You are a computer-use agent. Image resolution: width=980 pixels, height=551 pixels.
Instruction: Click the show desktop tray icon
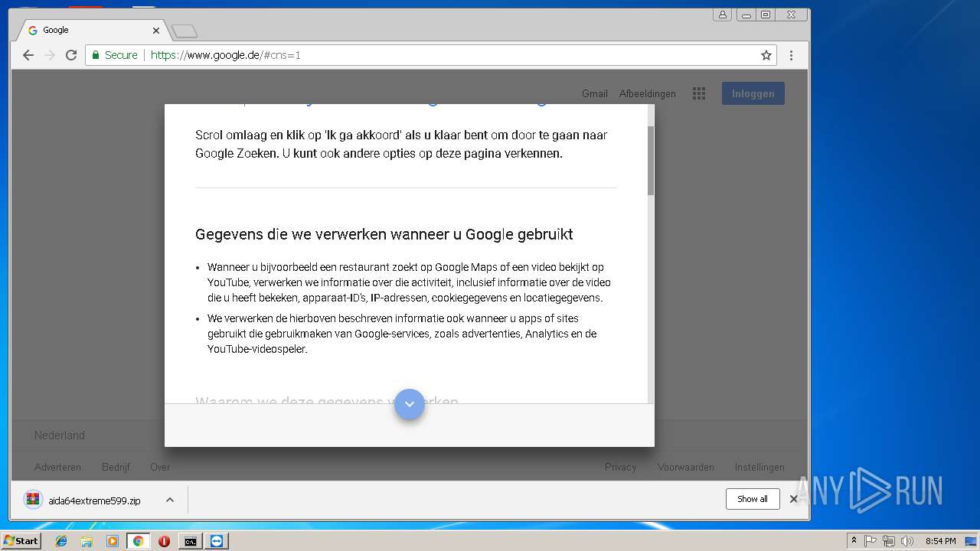pyautogui.click(x=972, y=541)
